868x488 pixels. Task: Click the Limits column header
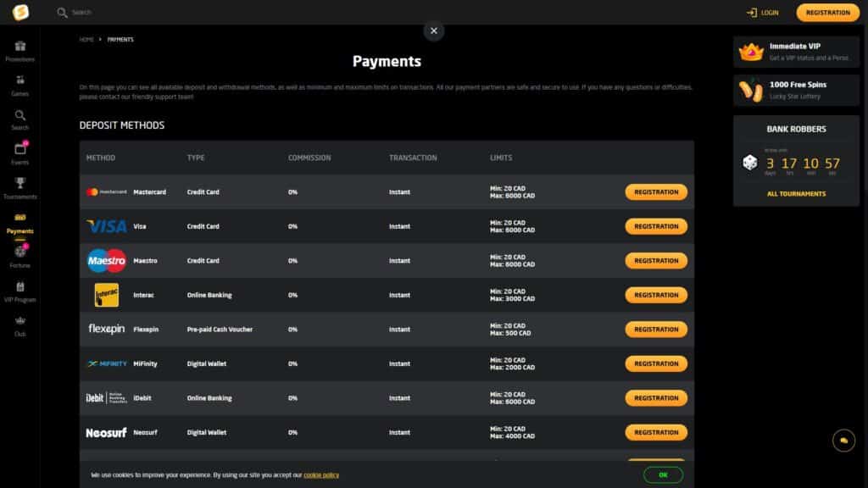click(x=501, y=158)
